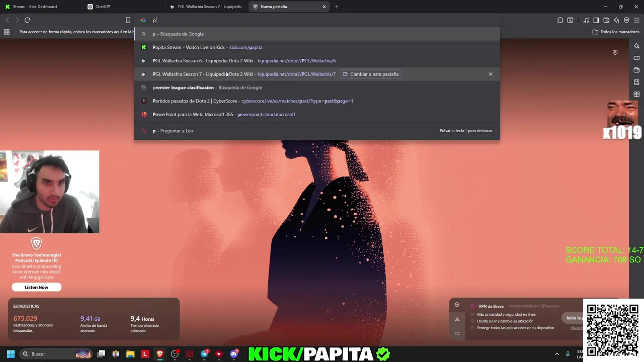Click the 'VPN de Brave' widget title
The width and height of the screenshot is (644, 362).
[x=491, y=306]
